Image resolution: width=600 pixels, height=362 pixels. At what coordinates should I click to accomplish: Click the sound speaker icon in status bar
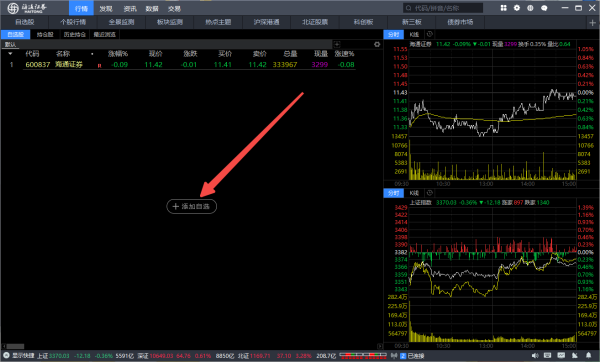[x=535, y=356]
